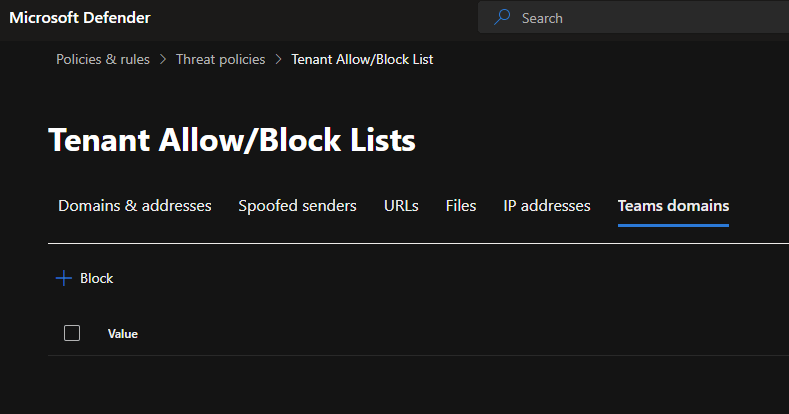
Task: Switch to IP addresses tab
Action: point(547,206)
